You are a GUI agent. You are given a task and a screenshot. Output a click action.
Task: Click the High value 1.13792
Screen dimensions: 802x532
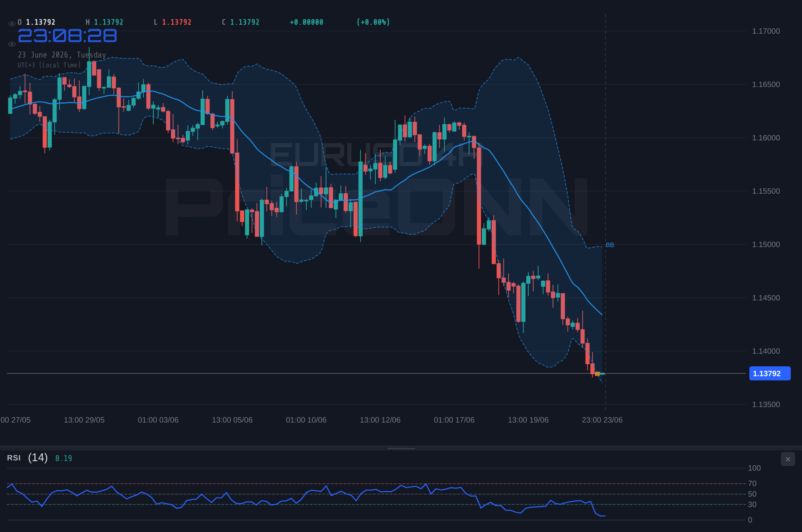pos(108,22)
